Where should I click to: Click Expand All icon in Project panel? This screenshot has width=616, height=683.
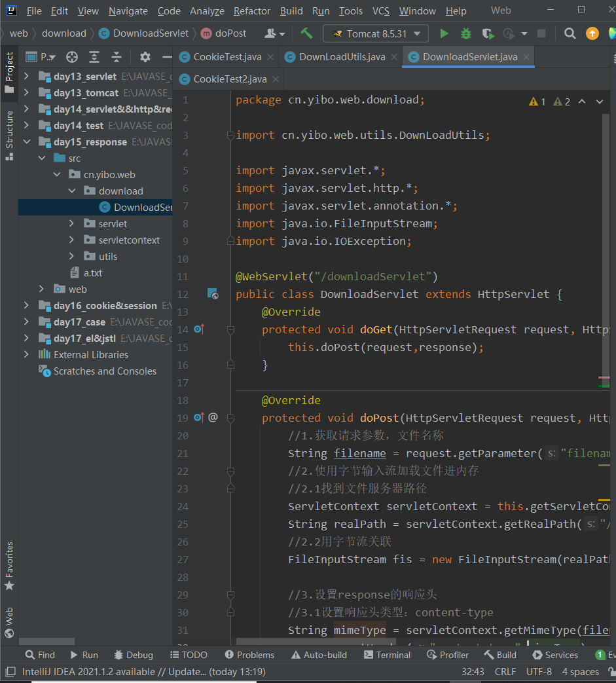[94, 57]
